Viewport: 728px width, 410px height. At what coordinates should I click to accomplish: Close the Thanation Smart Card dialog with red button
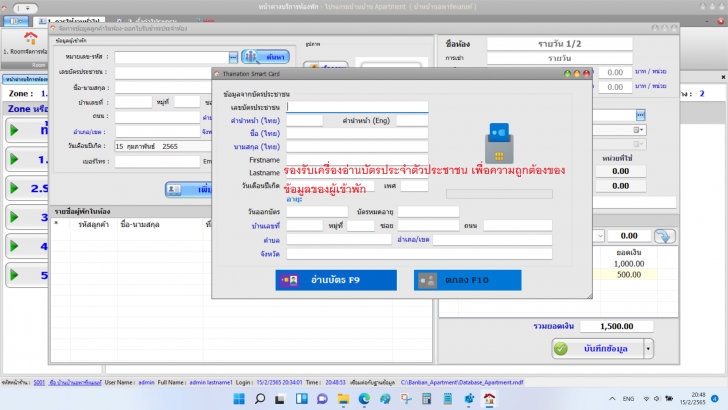pos(586,74)
